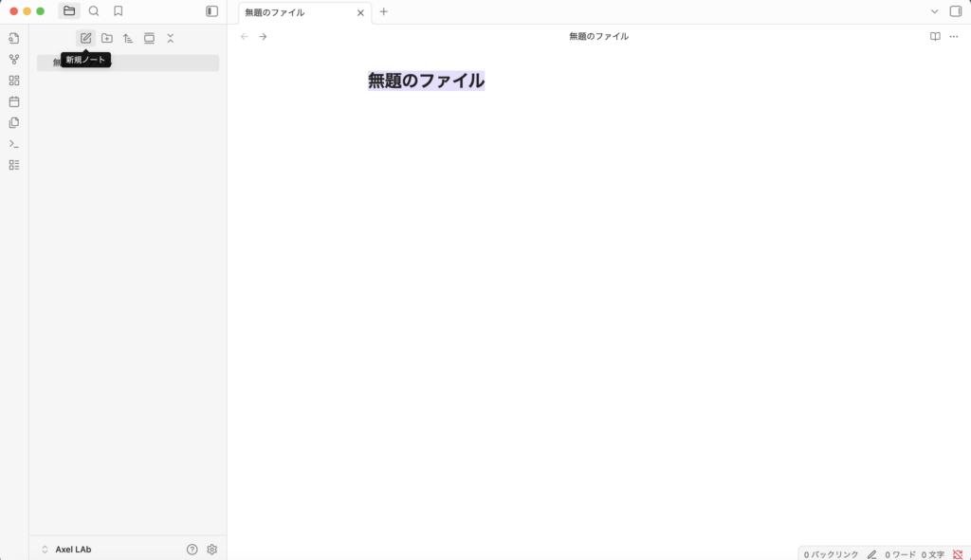Open command palette terminal icon

point(14,144)
